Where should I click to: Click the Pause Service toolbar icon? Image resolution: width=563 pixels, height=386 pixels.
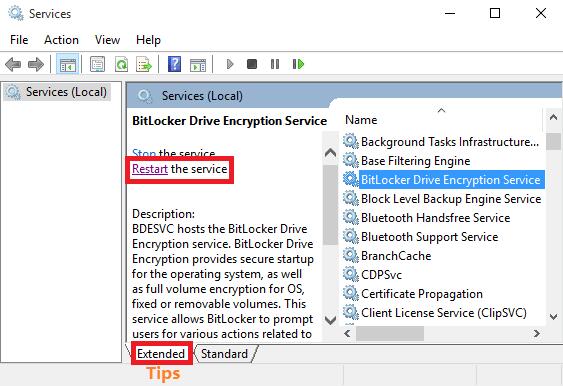pyautogui.click(x=275, y=64)
